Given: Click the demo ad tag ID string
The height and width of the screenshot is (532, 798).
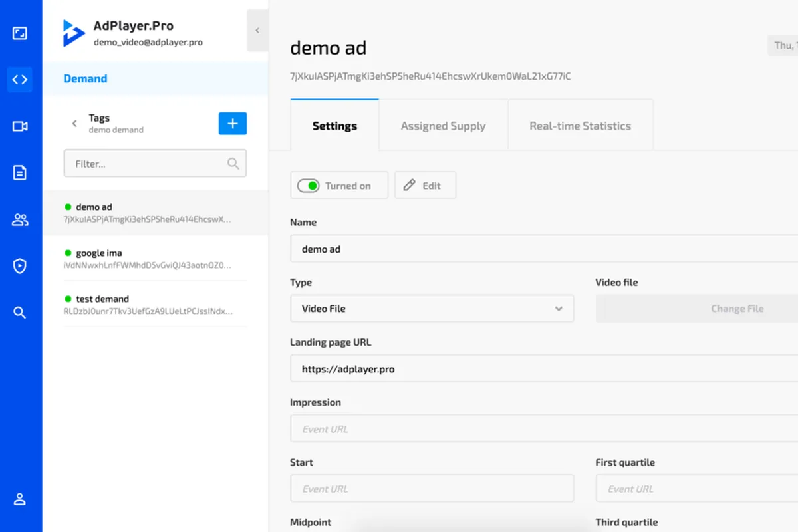Looking at the screenshot, I should 430,76.
